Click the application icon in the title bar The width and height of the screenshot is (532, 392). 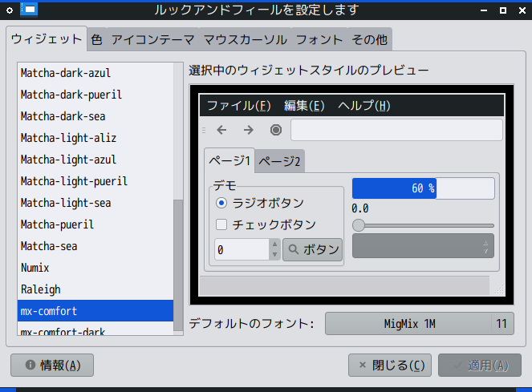(29, 10)
